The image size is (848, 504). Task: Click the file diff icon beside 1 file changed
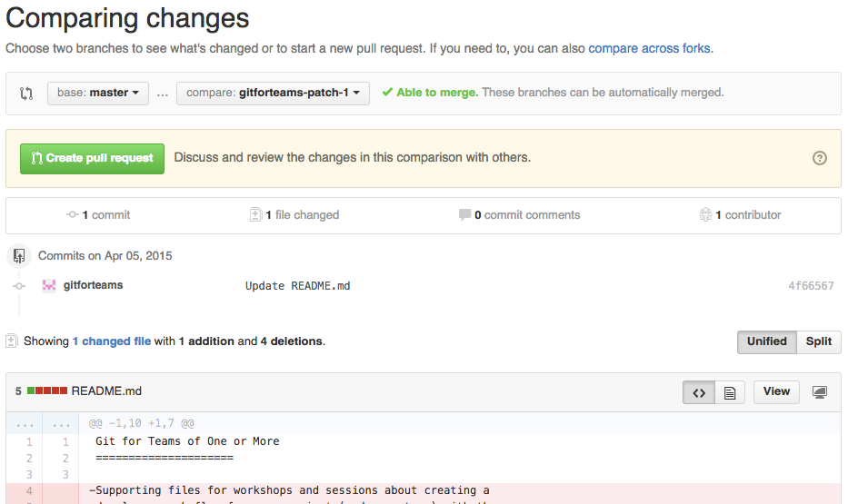(255, 214)
